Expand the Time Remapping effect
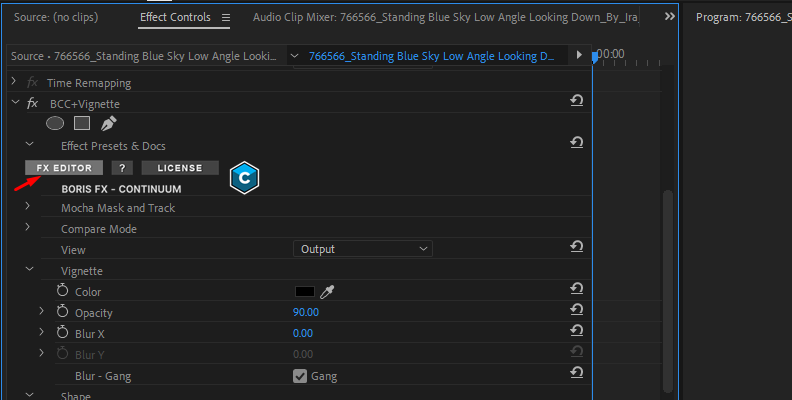The width and height of the screenshot is (792, 400). [14, 81]
